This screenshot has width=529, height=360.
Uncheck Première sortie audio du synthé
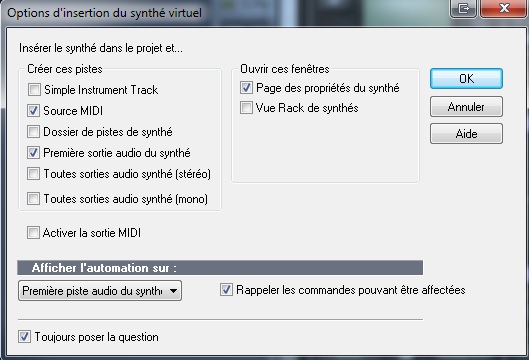pyautogui.click(x=33, y=153)
